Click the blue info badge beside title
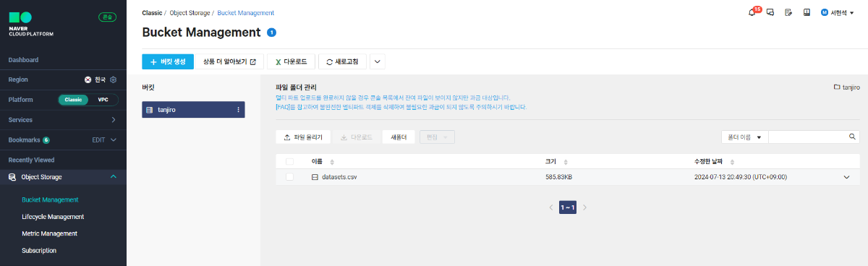This screenshot has height=266, width=868. [271, 33]
